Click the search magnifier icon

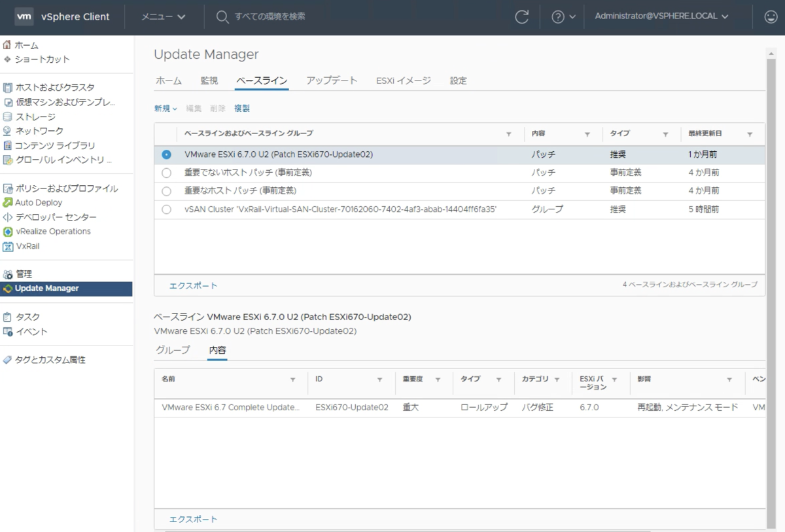point(222,16)
